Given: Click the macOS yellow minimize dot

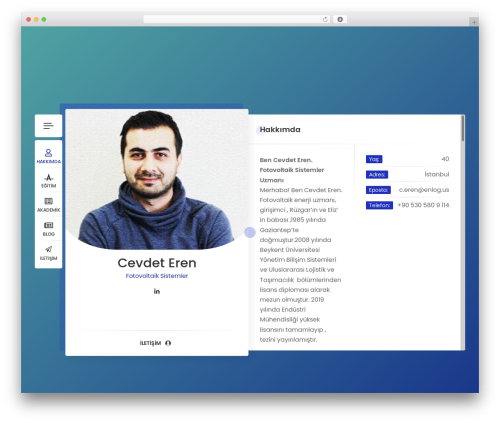Looking at the screenshot, I should (x=36, y=19).
